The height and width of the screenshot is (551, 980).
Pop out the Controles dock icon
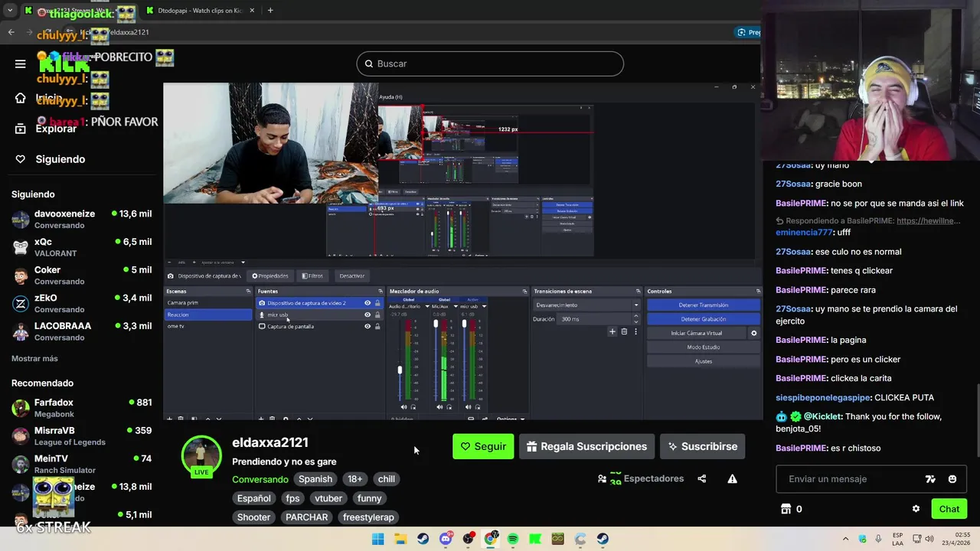(x=758, y=291)
